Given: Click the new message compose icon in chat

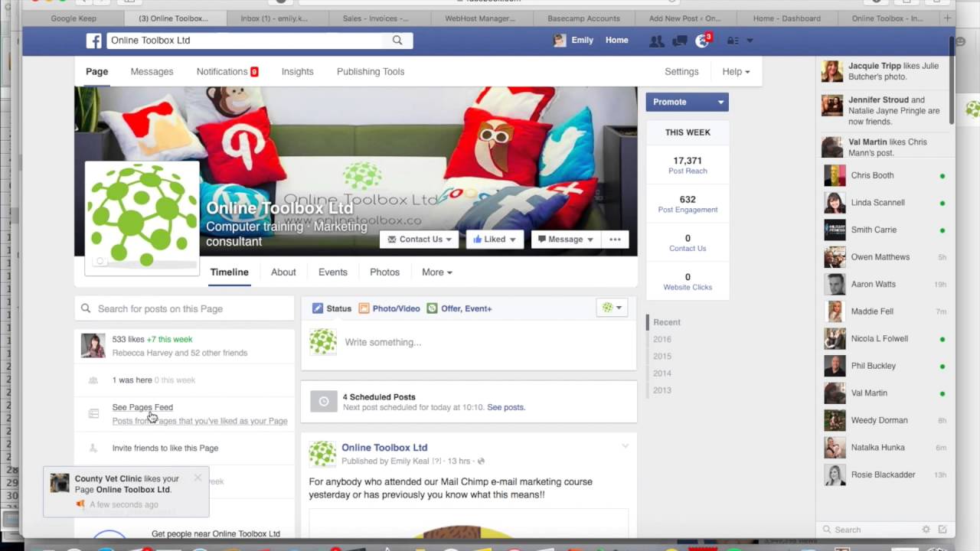Looking at the screenshot, I should (942, 530).
